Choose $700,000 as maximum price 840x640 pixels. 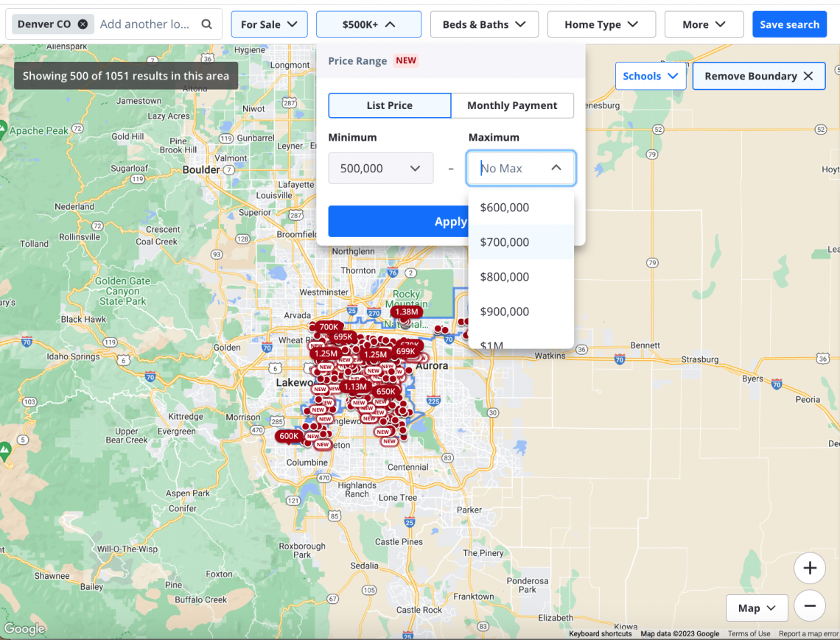(x=521, y=242)
